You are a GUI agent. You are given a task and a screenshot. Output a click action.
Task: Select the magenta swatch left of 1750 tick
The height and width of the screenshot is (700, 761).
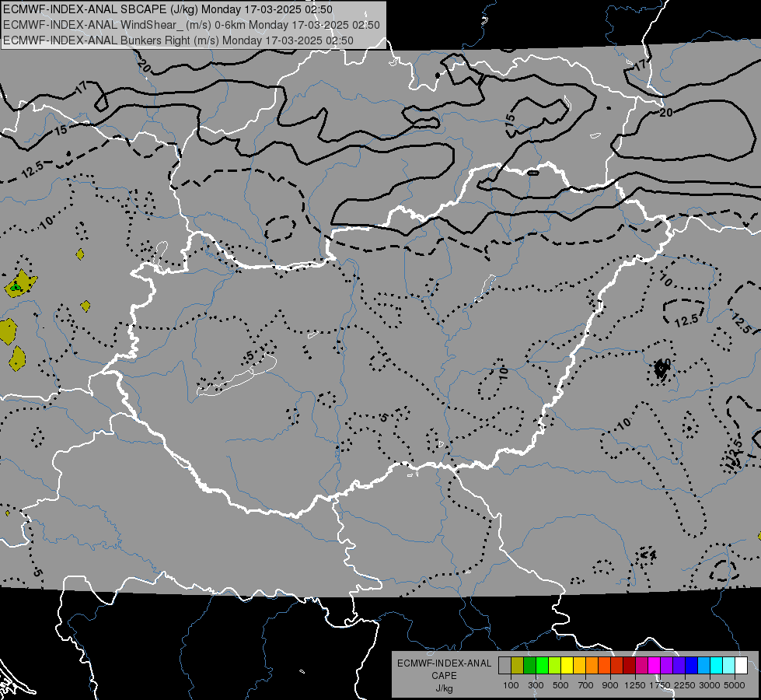655,666
